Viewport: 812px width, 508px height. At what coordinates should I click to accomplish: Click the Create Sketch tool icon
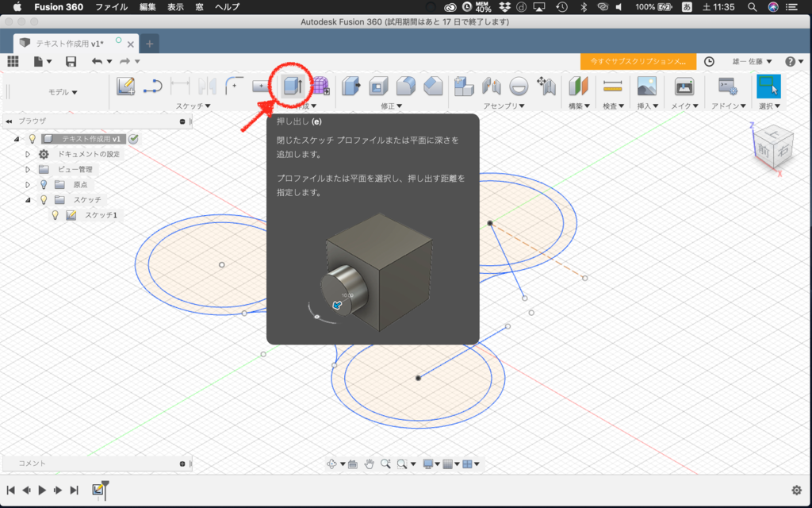point(126,86)
